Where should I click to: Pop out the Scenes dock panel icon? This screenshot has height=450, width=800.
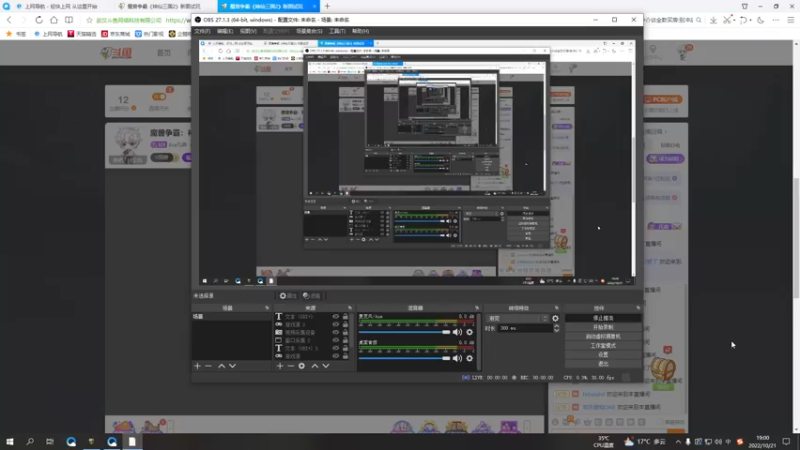(x=267, y=308)
